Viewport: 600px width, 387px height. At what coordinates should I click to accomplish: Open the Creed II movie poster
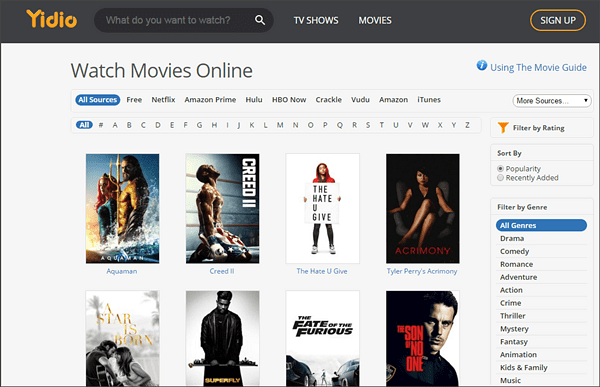click(222, 209)
